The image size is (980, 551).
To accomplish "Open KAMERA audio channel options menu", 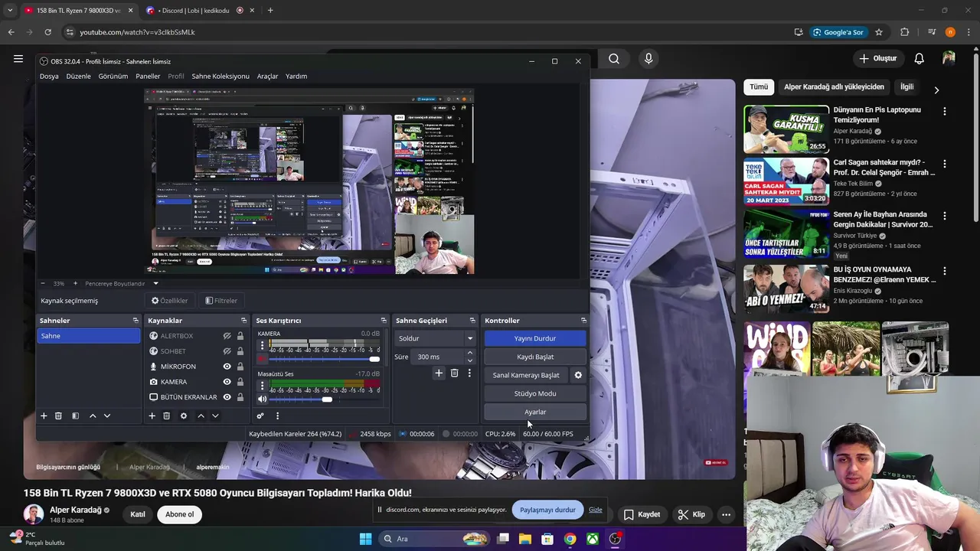I will tap(262, 345).
